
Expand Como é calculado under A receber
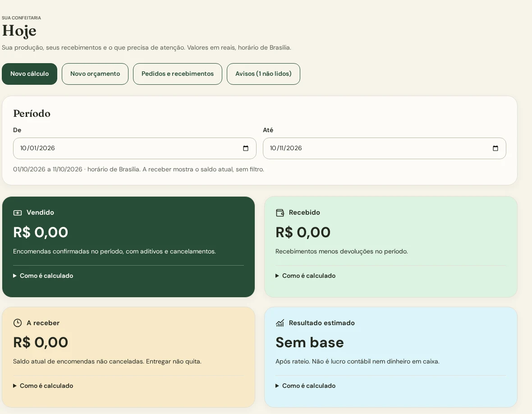pos(43,386)
